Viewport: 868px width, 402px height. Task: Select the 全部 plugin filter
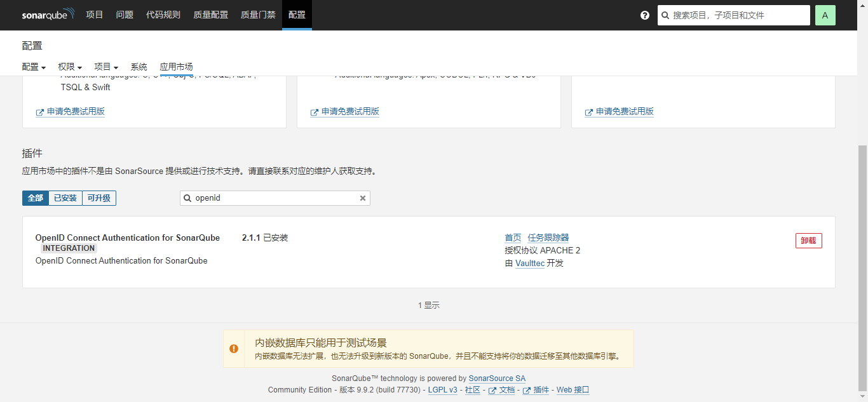tap(35, 198)
